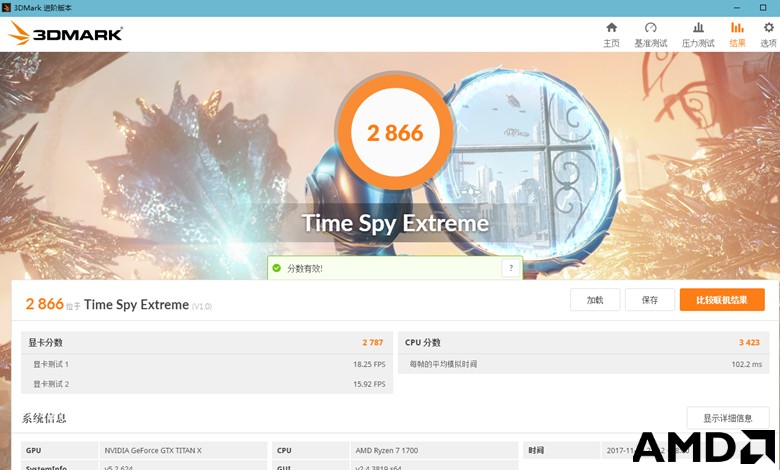The height and width of the screenshot is (470, 780).
Task: Minimize the 3DMark window
Action: click(738, 7)
